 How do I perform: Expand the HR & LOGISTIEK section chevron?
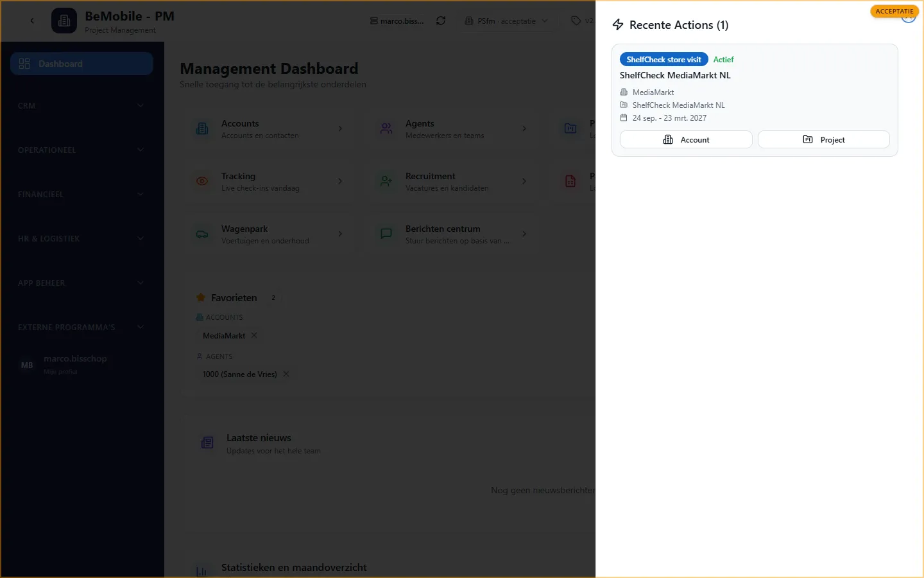click(x=141, y=238)
